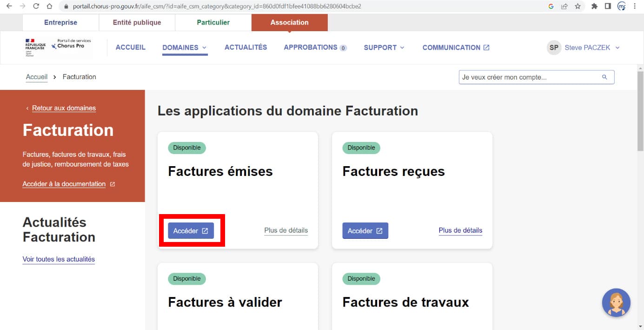This screenshot has height=330, width=644.
Task: Click the share page icon in address bar
Action: [564, 7]
